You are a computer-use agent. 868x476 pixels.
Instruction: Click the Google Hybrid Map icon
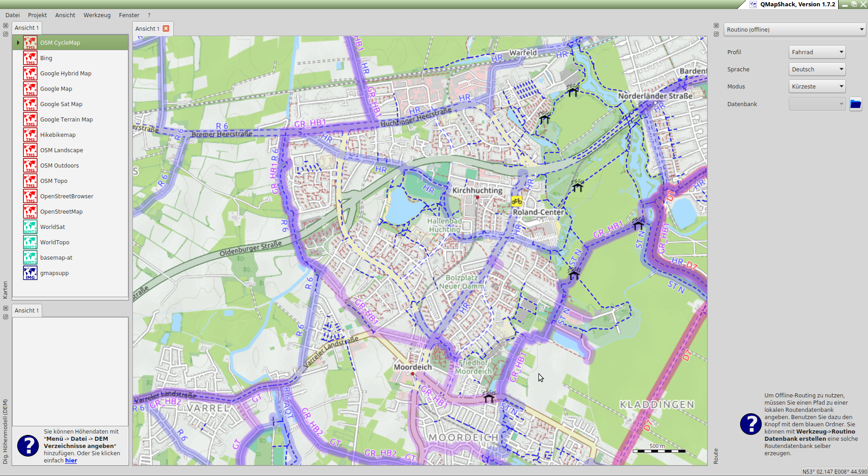pyautogui.click(x=30, y=73)
